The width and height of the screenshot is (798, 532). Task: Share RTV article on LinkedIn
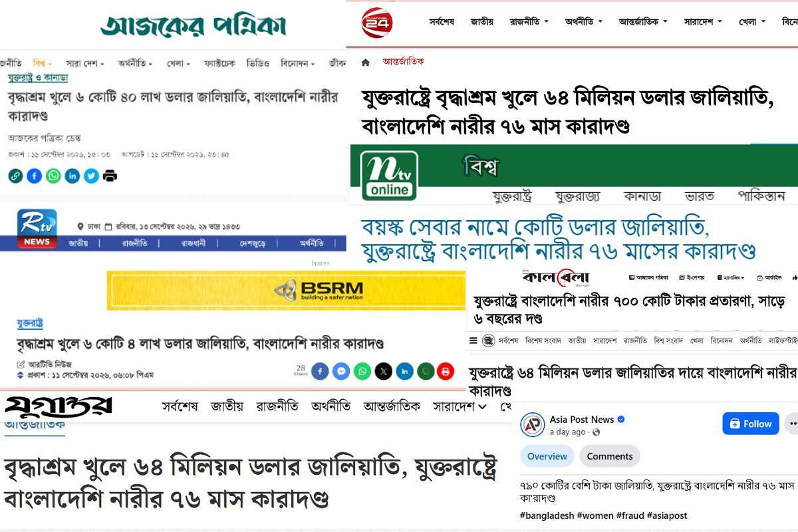pos(404,371)
